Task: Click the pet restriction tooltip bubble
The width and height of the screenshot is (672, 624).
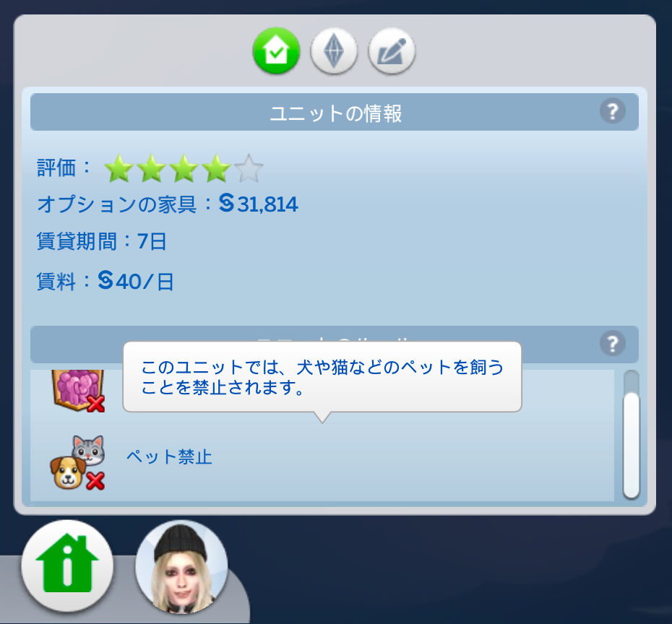Action: tap(322, 377)
